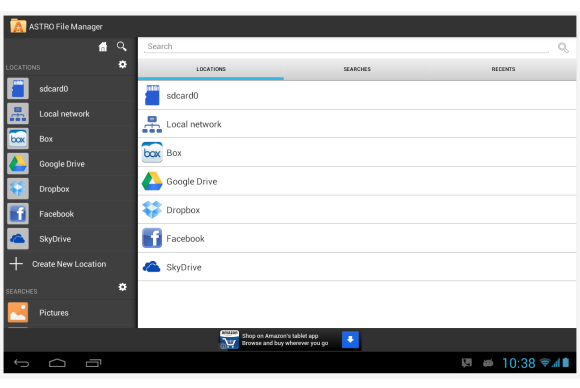The width and height of the screenshot is (580, 388).
Task: Open the Android debug notification icon
Action: pos(488,363)
